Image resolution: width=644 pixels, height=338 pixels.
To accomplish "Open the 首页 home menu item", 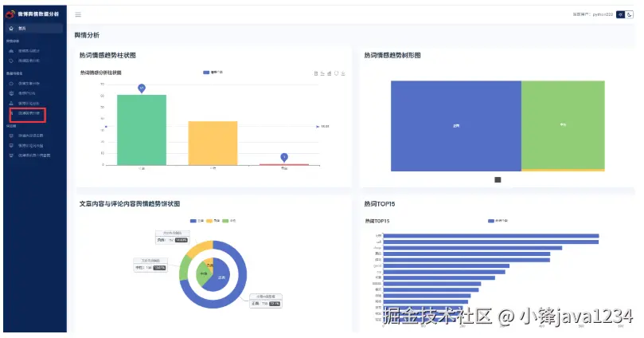I will click(x=34, y=29).
